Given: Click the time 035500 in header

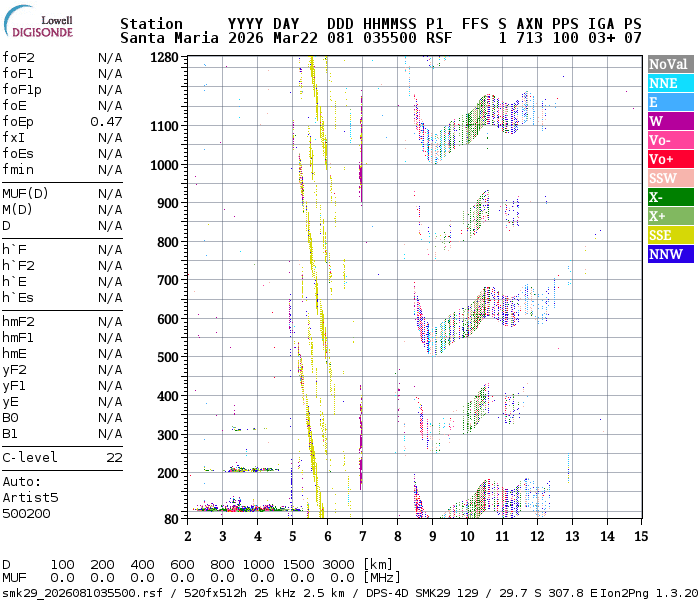Looking at the screenshot, I should (x=390, y=38).
